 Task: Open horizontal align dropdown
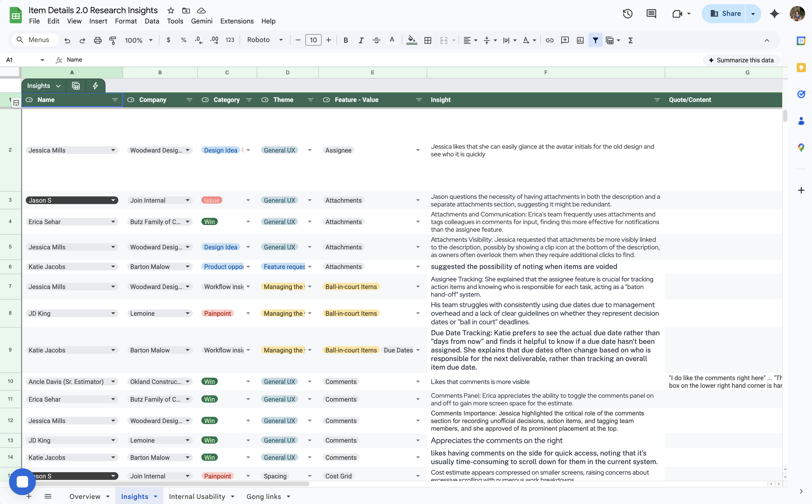tap(470, 40)
